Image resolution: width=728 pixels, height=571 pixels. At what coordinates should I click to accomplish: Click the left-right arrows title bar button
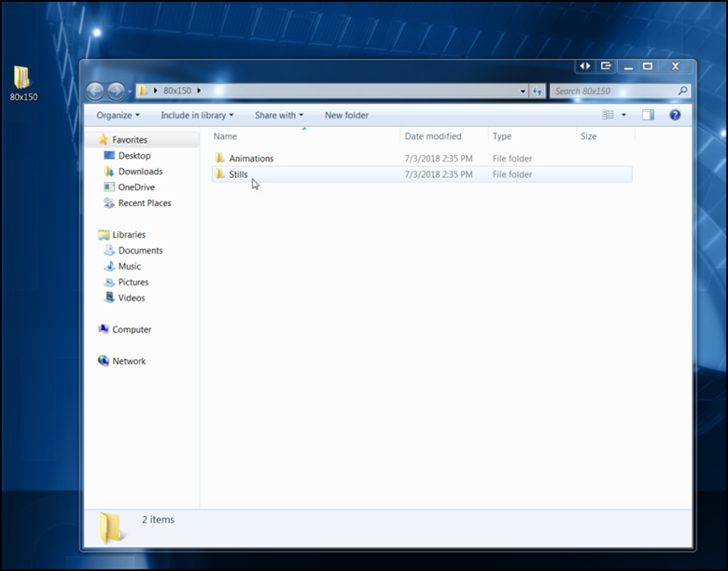(585, 66)
